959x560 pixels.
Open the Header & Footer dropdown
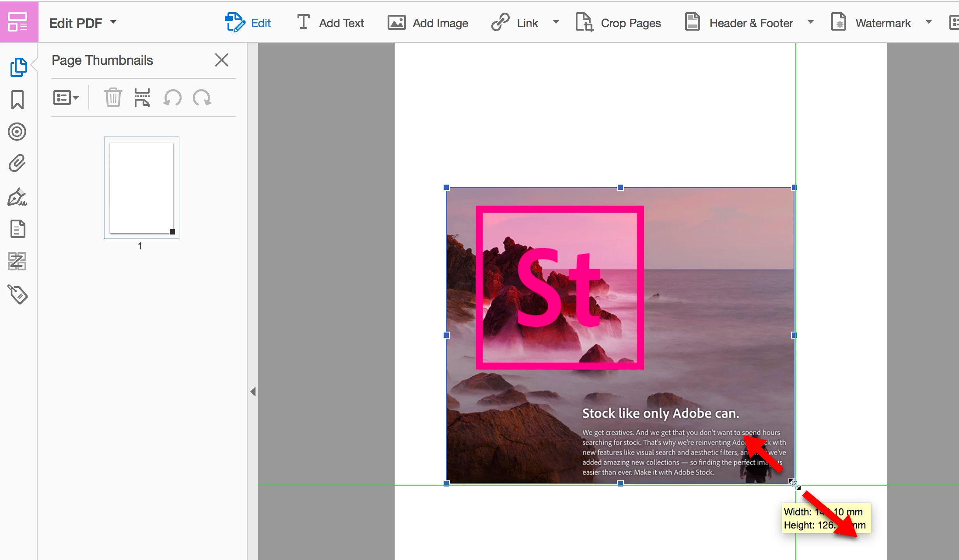[x=810, y=22]
